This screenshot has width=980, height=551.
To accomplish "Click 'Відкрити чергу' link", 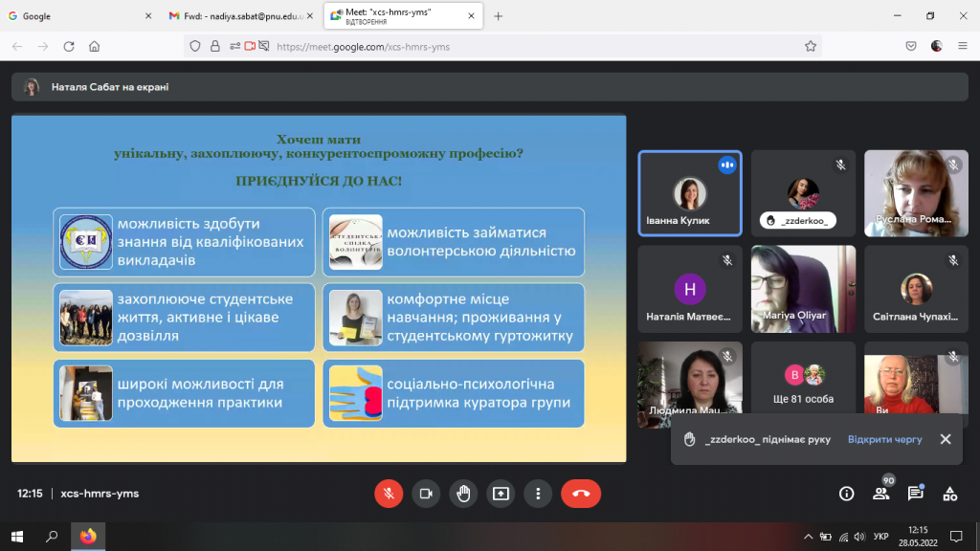I will tap(884, 439).
